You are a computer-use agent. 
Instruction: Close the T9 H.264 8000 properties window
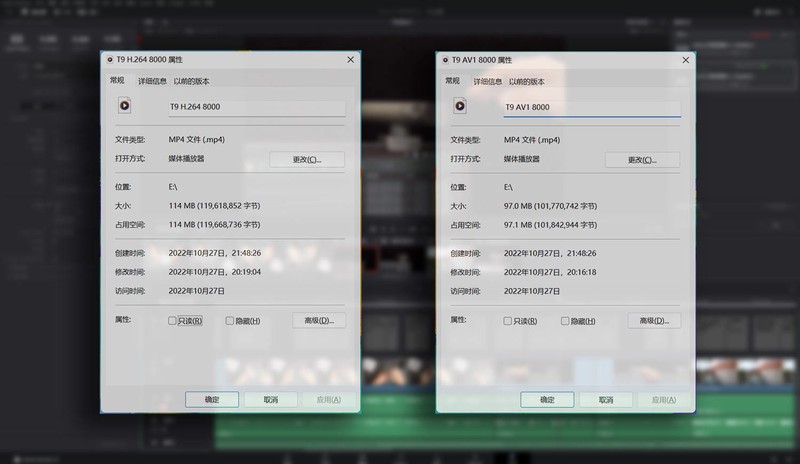tap(351, 60)
